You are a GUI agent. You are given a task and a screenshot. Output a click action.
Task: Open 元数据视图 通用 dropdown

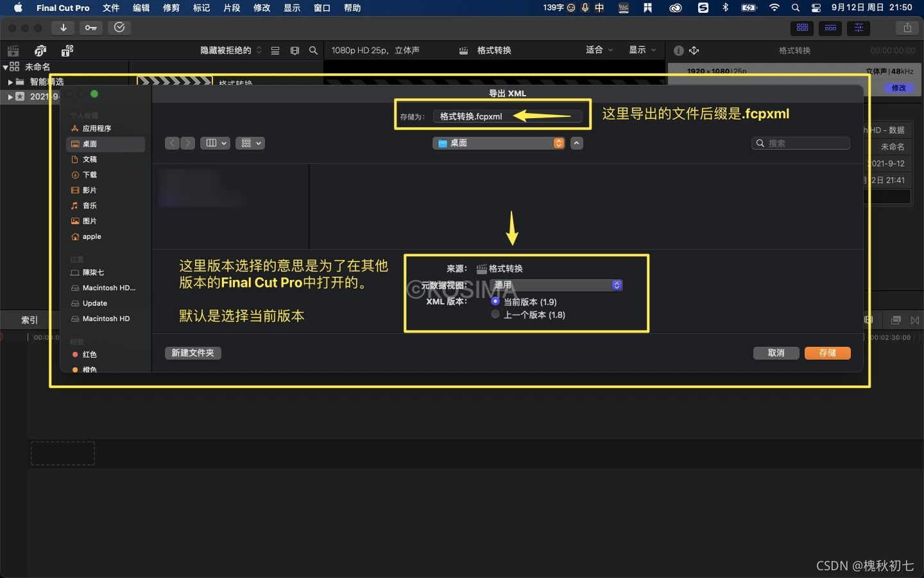coord(556,285)
